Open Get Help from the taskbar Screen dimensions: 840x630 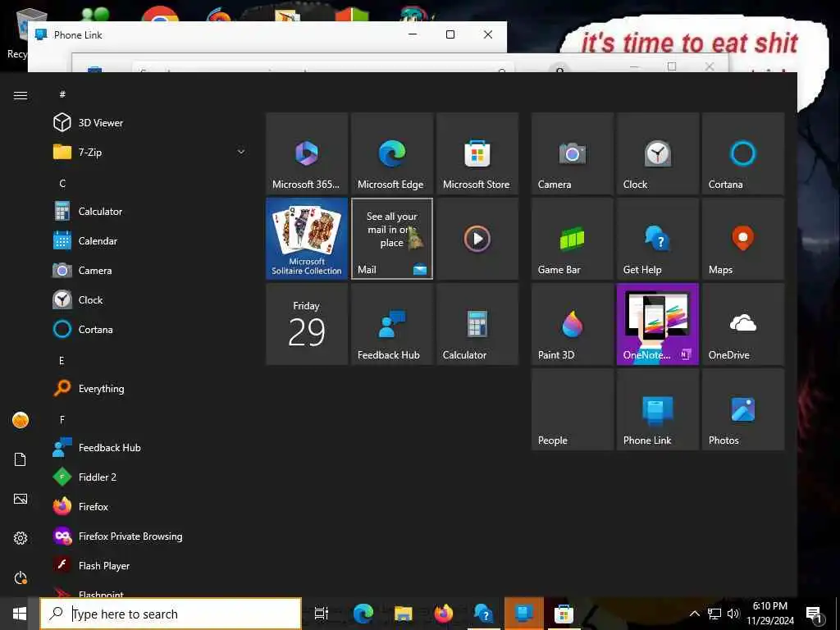point(483,614)
